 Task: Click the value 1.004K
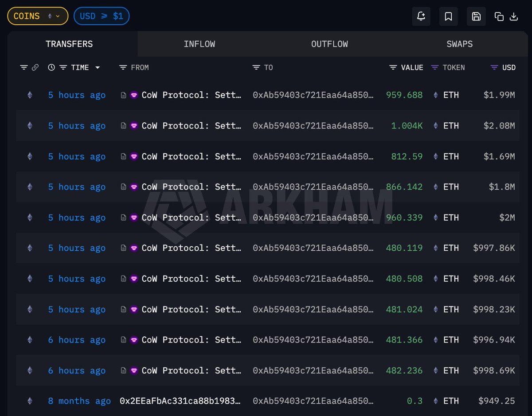point(407,125)
